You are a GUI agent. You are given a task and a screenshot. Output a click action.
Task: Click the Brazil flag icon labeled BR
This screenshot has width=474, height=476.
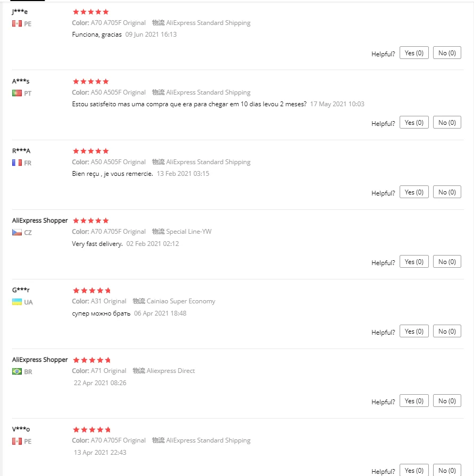click(16, 371)
